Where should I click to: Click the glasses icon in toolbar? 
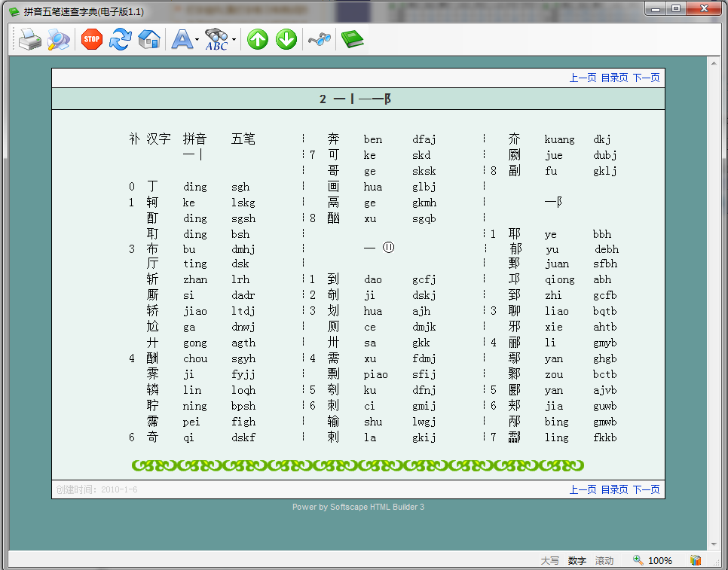(320, 39)
